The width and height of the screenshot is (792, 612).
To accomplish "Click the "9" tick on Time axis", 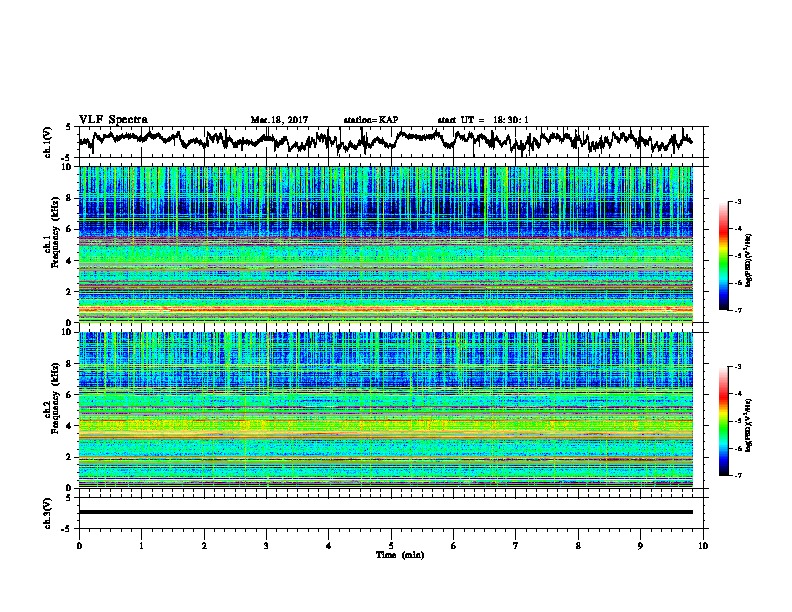I will pos(640,546).
